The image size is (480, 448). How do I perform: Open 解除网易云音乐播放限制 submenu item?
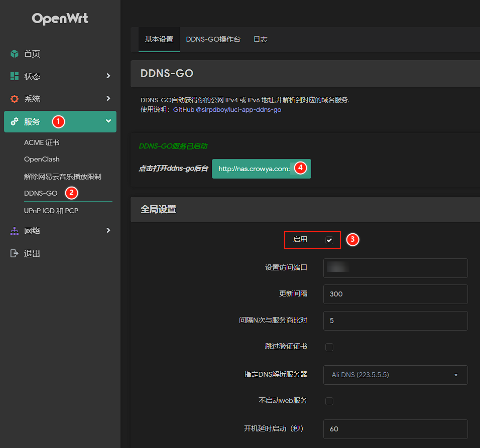62,177
